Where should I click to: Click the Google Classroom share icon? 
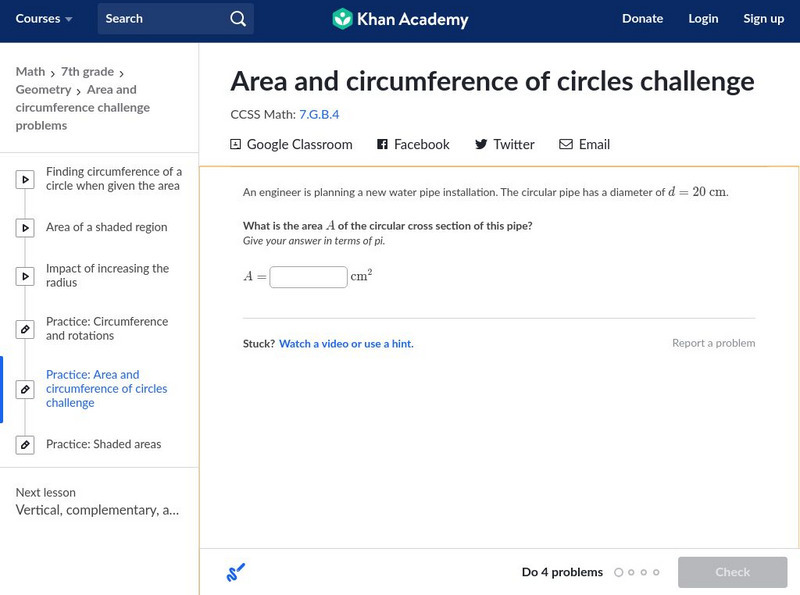(236, 145)
